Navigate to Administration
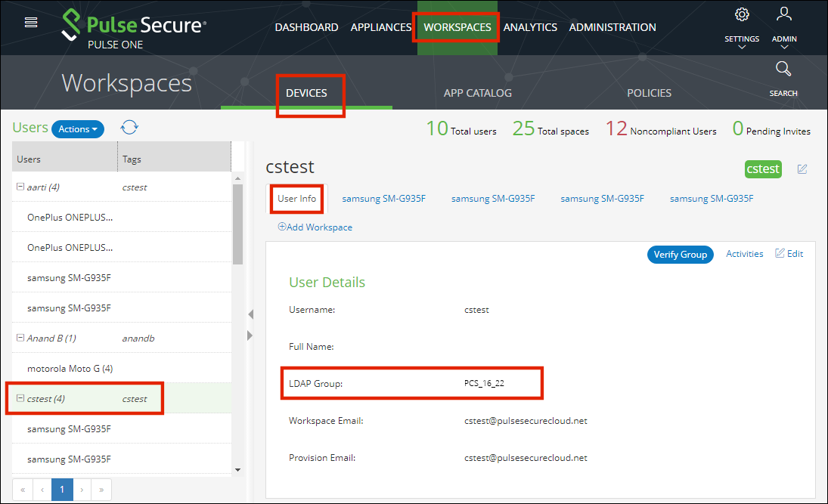This screenshot has height=504, width=828. pos(612,27)
